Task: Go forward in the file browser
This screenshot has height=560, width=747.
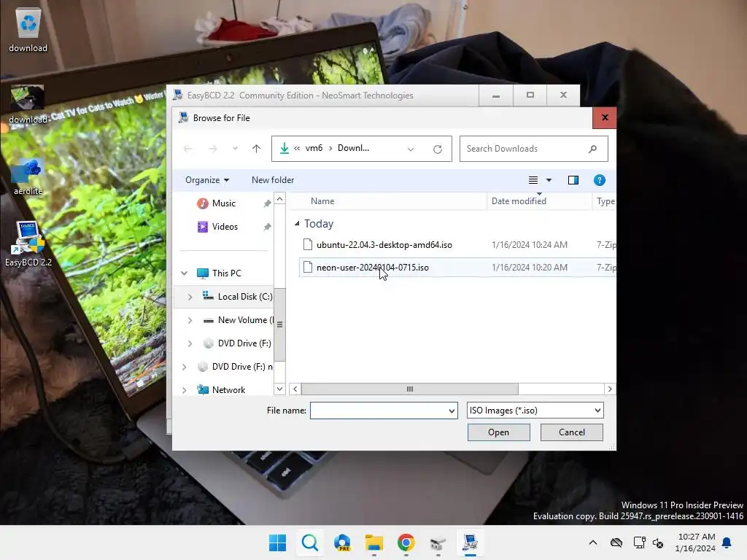Action: (212, 149)
